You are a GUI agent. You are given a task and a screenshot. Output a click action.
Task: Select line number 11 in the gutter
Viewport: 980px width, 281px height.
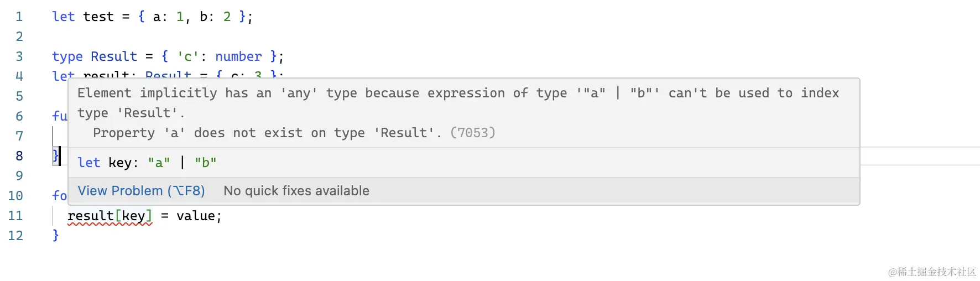pyautogui.click(x=16, y=216)
